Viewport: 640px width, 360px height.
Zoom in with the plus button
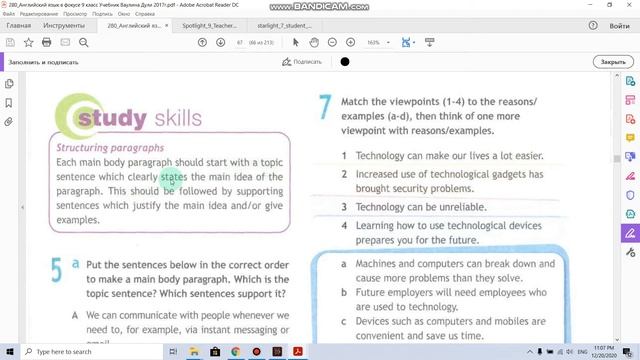tap(350, 42)
